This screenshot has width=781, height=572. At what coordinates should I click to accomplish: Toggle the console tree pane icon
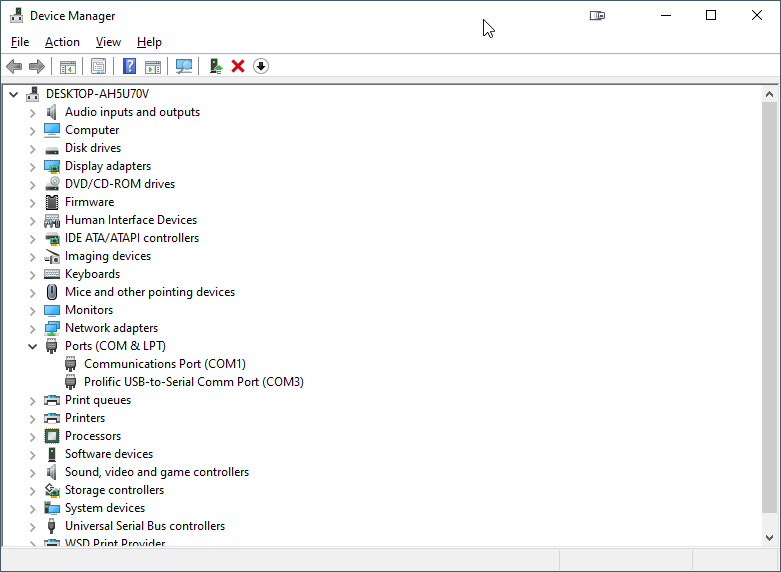(x=68, y=66)
